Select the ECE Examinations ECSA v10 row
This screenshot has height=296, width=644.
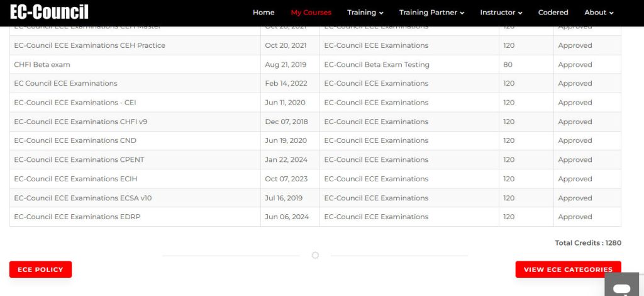coord(82,198)
